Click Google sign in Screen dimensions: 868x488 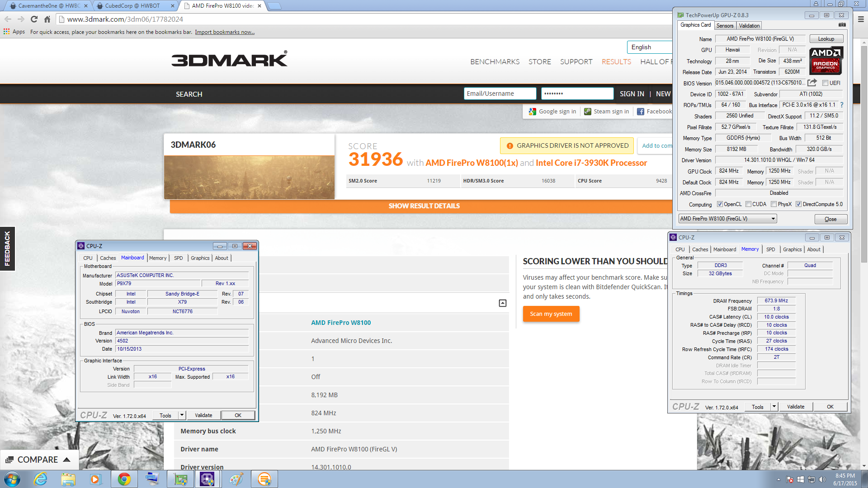[x=553, y=112]
